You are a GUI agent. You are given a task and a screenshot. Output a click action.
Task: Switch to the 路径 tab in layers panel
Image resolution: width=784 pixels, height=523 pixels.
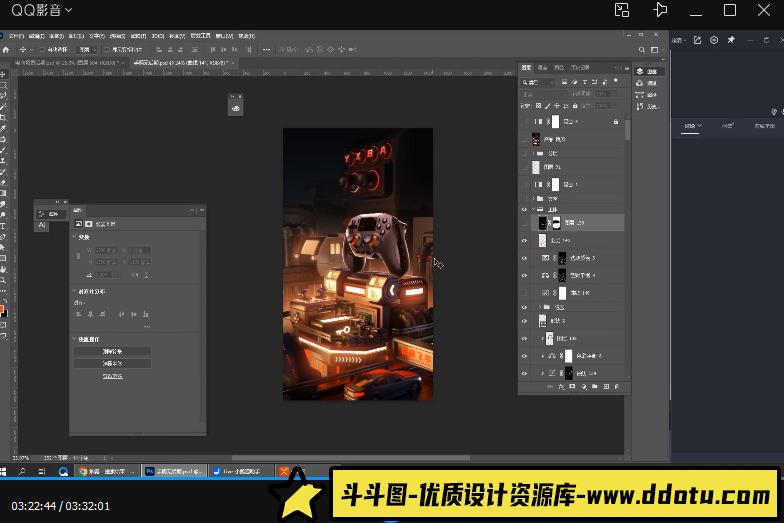click(x=559, y=68)
